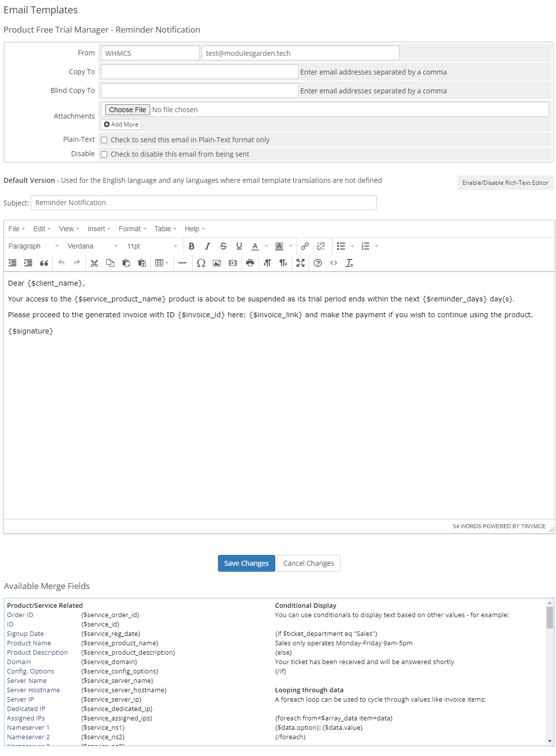Expand numbered list style dropdown arrow

377,246
